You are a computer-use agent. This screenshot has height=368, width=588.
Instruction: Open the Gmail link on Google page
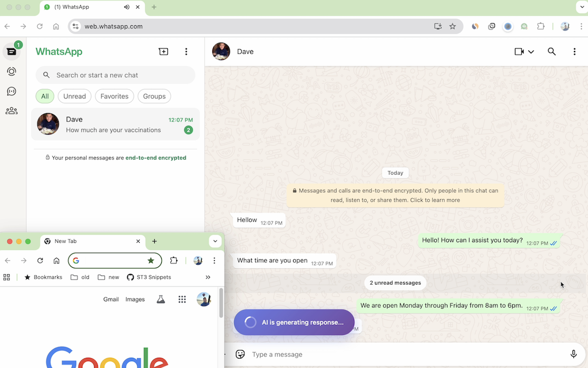point(111,299)
